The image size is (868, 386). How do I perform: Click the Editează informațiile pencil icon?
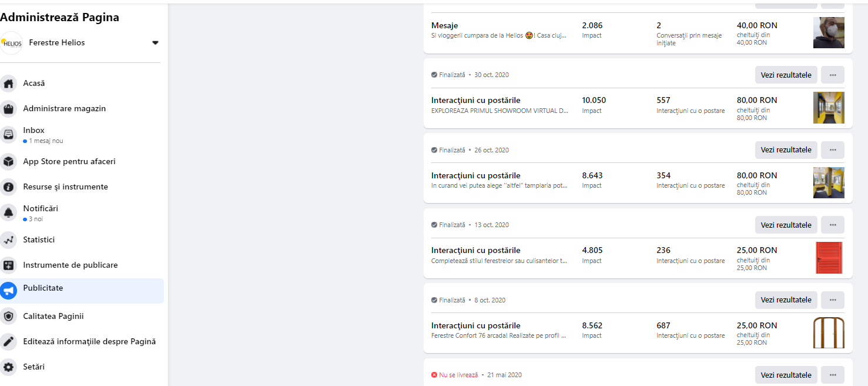(9, 342)
